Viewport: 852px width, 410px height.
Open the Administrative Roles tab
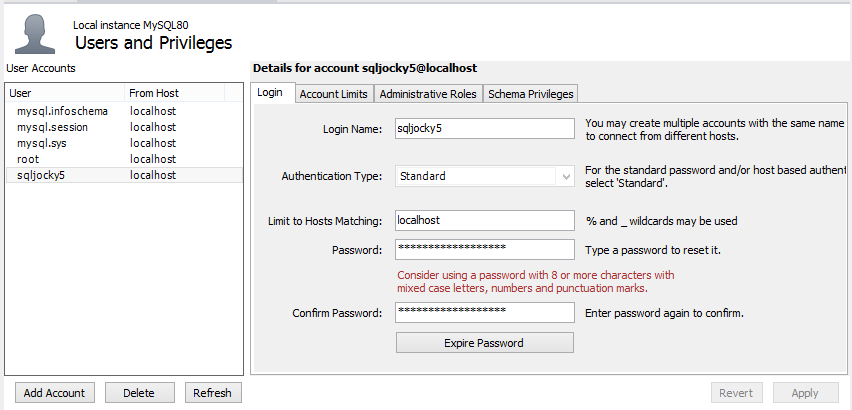click(428, 94)
